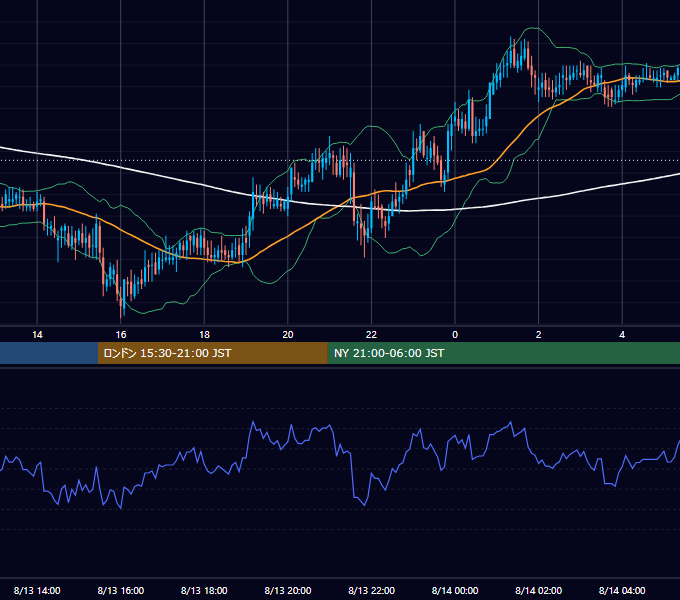Click the 16 hour axis label
Screen dimensions: 680x600
121,335
